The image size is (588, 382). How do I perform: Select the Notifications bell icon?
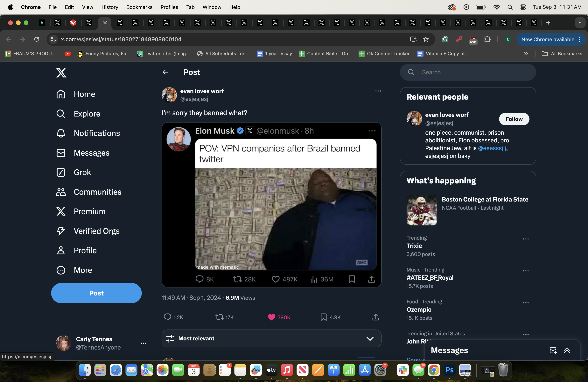60,133
